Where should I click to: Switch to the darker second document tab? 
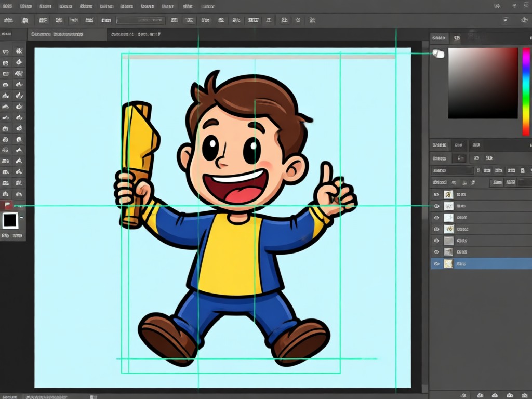136,34
